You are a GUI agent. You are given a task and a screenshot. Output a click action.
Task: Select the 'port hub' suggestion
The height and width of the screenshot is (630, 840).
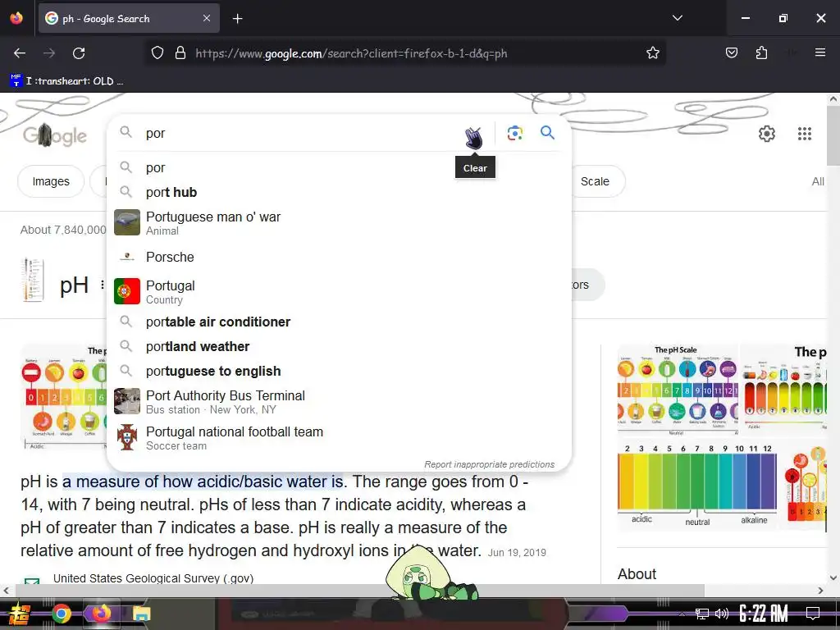pyautogui.click(x=339, y=192)
